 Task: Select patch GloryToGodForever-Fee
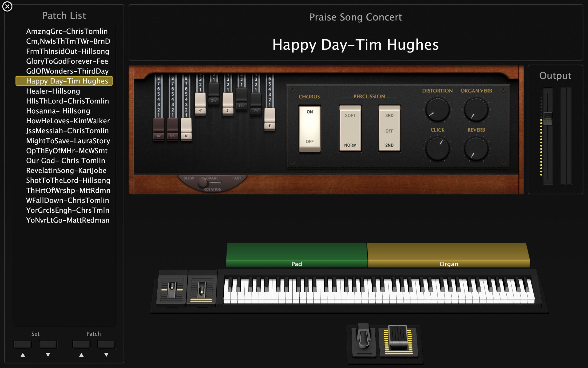click(x=67, y=61)
